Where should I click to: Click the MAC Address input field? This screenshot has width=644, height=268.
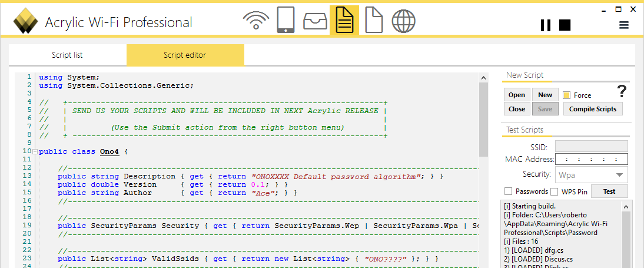(592, 159)
